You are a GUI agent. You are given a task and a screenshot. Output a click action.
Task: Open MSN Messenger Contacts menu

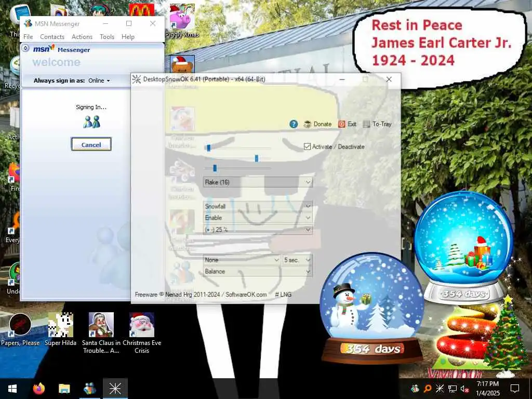52,37
